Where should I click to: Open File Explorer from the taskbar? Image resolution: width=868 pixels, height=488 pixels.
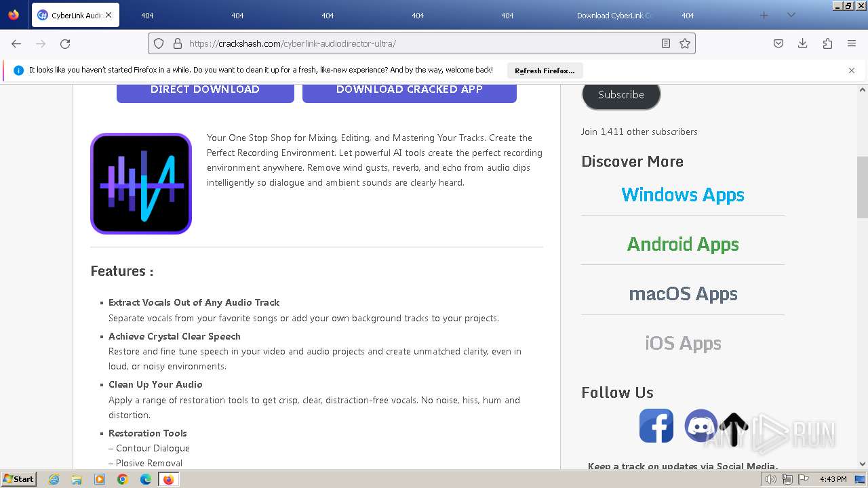(x=77, y=479)
